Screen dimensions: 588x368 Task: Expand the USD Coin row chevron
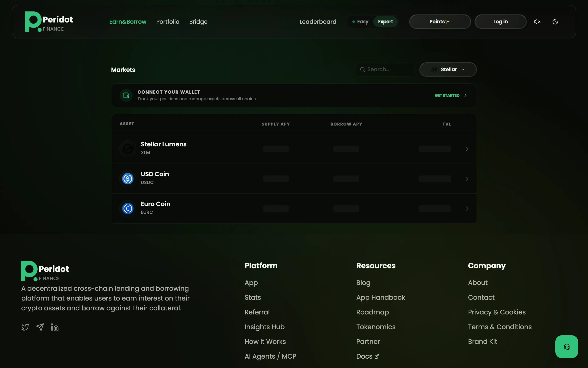(467, 179)
